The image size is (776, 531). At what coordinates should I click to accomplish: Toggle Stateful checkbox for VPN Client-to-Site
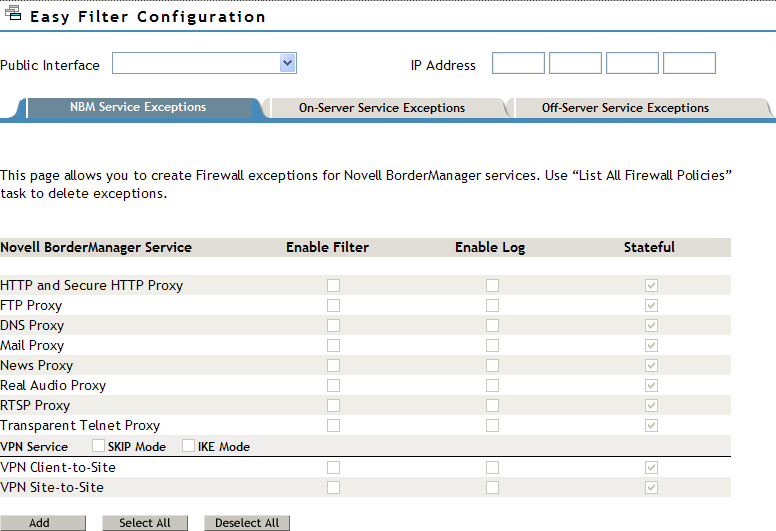coord(651,468)
